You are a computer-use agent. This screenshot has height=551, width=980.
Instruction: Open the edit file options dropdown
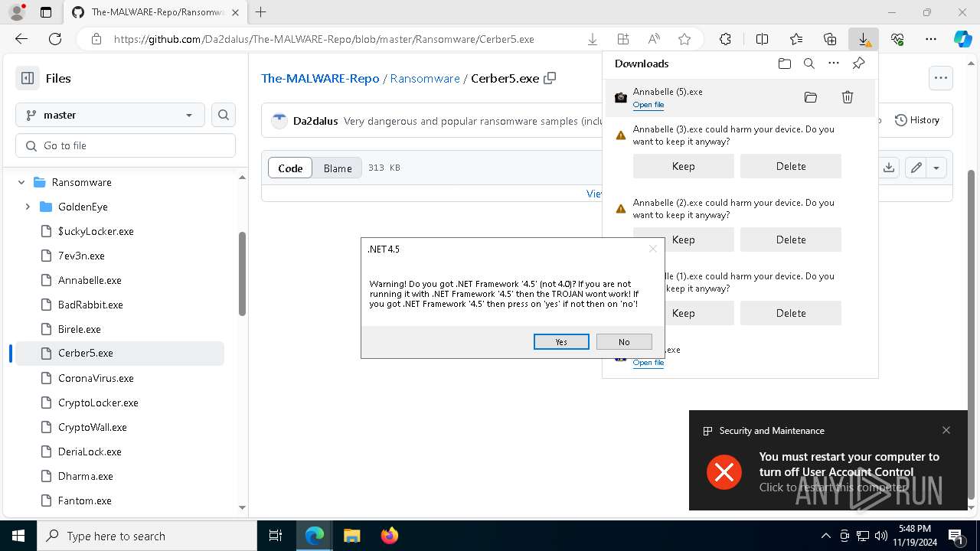pos(936,168)
